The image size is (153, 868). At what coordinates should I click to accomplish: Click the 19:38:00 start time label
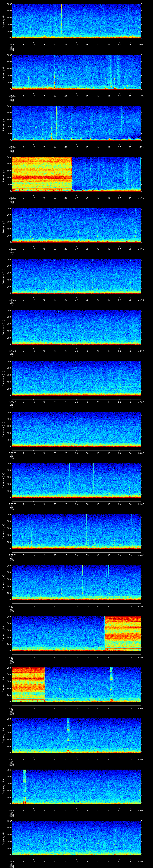click(x=12, y=504)
